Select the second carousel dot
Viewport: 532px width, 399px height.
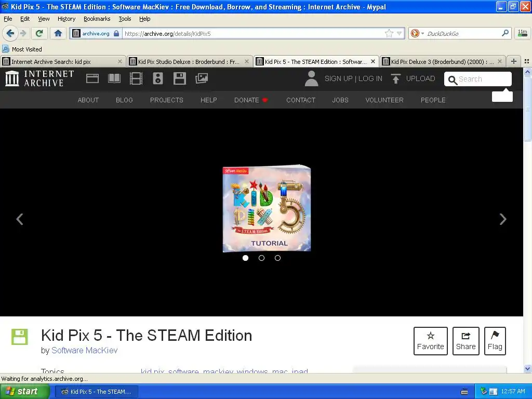tap(261, 258)
